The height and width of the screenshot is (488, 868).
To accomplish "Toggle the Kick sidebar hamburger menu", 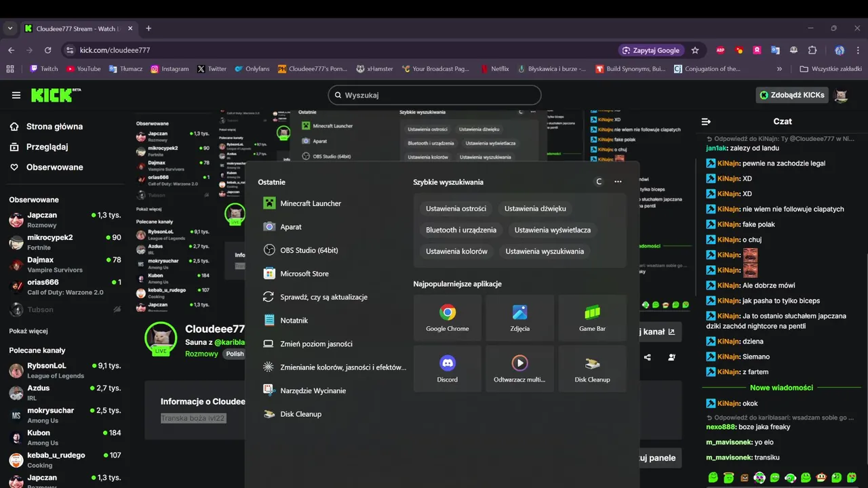I will tap(16, 95).
